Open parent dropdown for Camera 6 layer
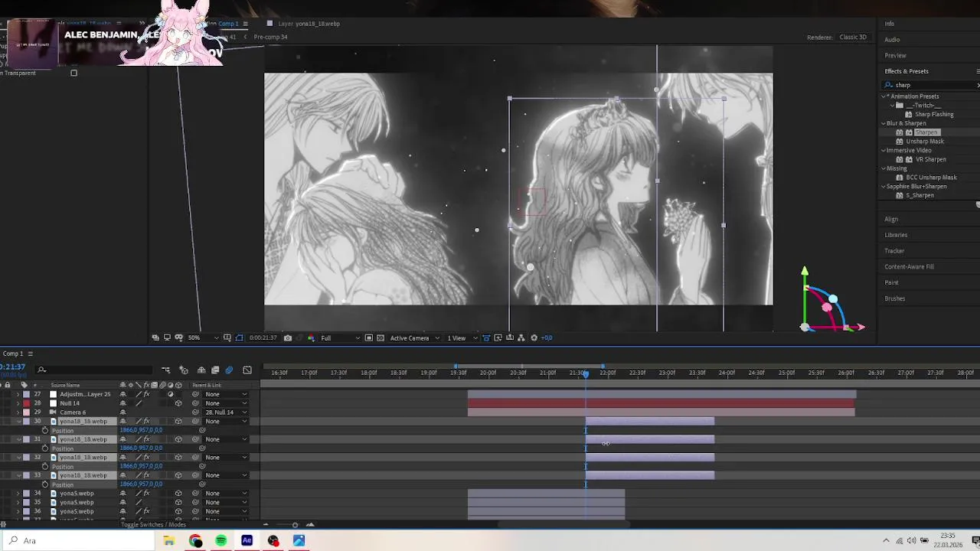This screenshot has height=551, width=980. [226, 412]
